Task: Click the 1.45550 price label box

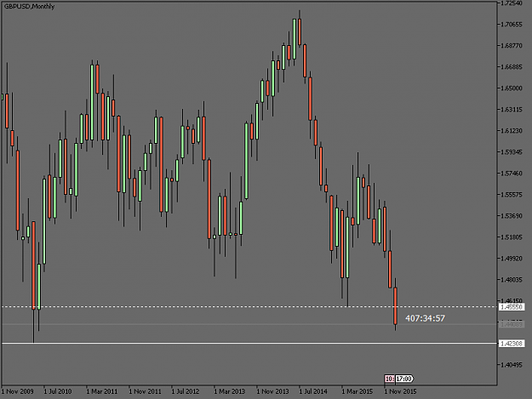Action: tap(512, 307)
